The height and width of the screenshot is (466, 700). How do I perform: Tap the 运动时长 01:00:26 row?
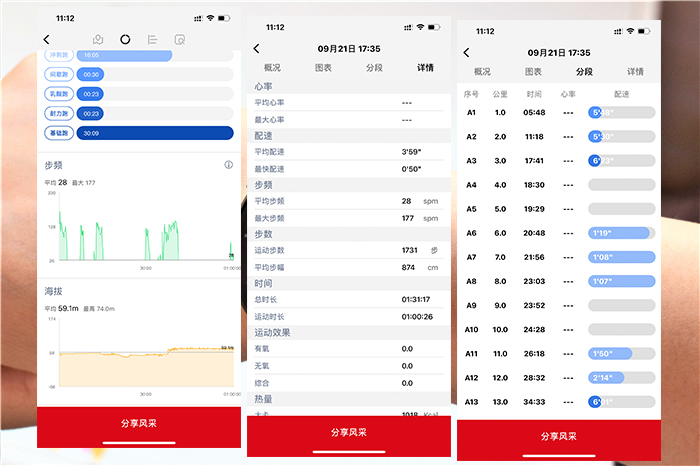pos(349,316)
